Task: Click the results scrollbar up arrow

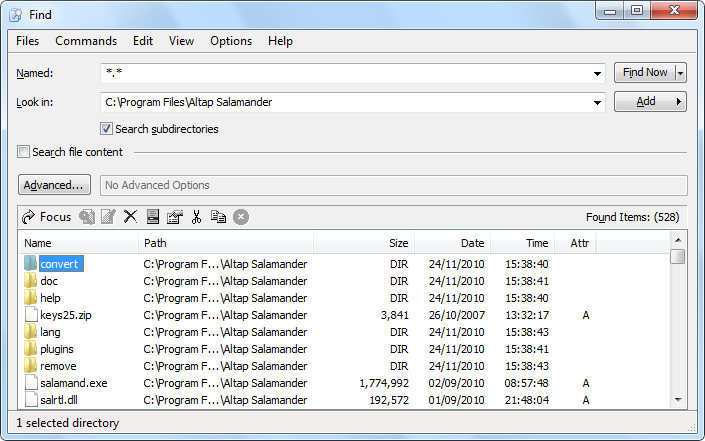Action: coord(678,240)
